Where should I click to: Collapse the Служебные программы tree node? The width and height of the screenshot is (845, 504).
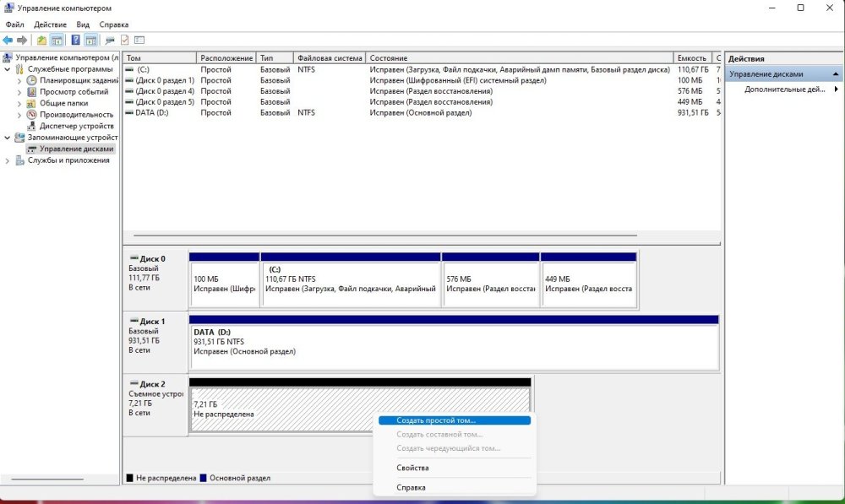coord(8,69)
